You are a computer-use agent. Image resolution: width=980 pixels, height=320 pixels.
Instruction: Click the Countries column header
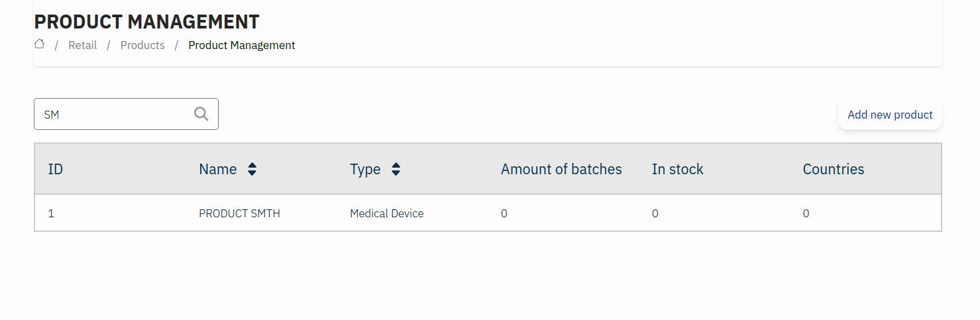tap(833, 170)
